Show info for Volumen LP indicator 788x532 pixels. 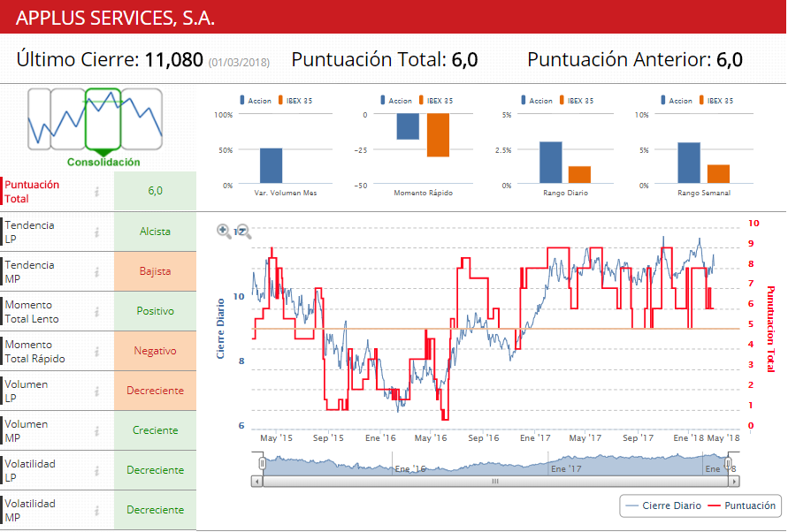[97, 391]
